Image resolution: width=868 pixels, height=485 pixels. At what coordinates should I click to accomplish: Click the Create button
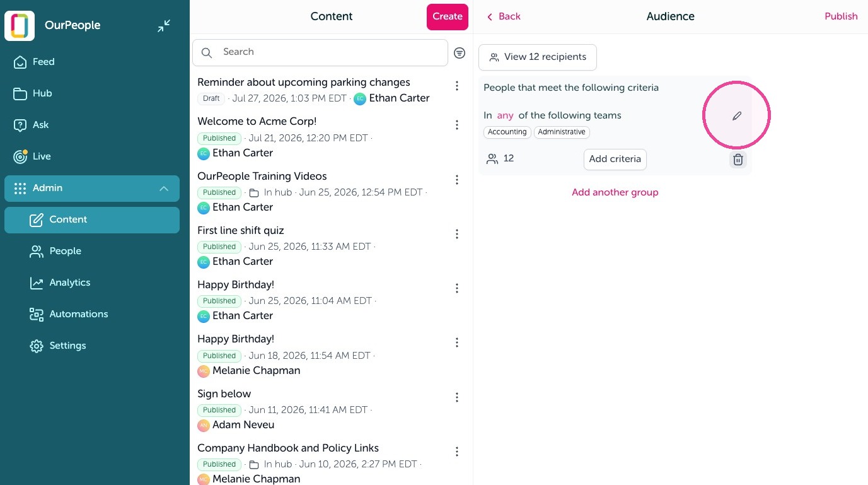[x=448, y=17]
